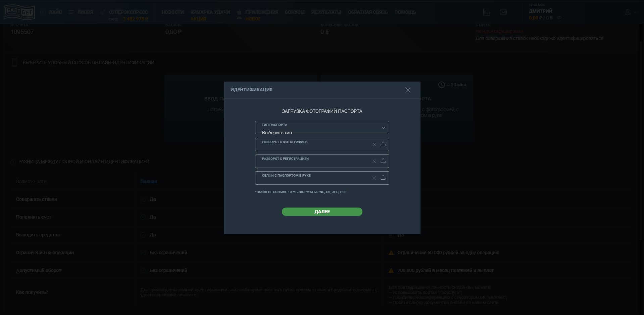Click the Допустимый оборот row label

[x=39, y=270]
